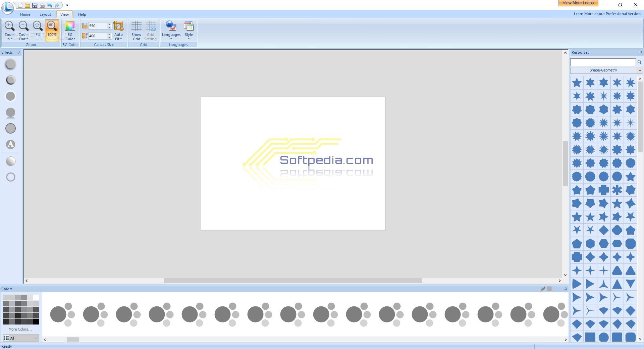
Task: Select the View ribbon tab
Action: 65,14
